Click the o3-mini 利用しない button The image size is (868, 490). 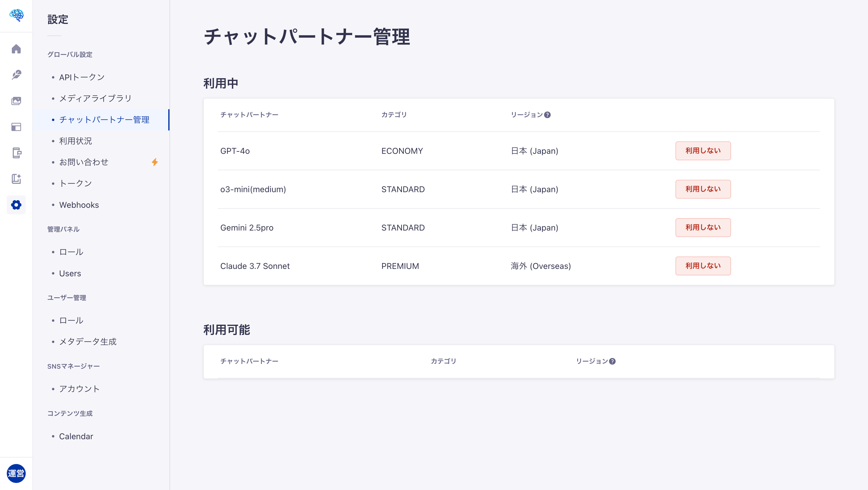(703, 189)
